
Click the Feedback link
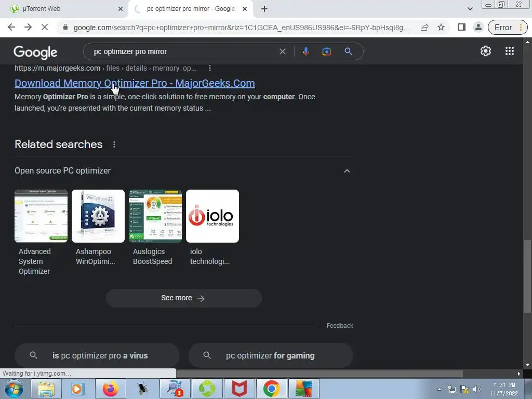(340, 326)
